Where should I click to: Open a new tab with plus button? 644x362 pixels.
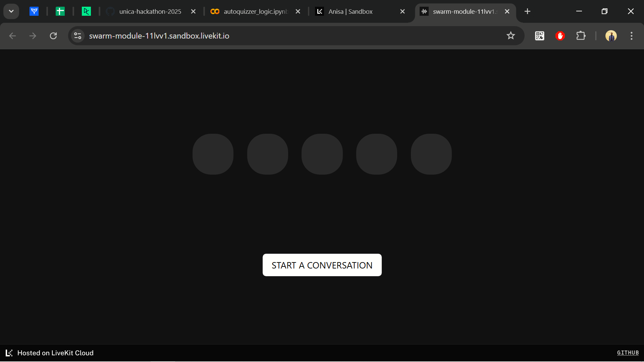point(527,11)
